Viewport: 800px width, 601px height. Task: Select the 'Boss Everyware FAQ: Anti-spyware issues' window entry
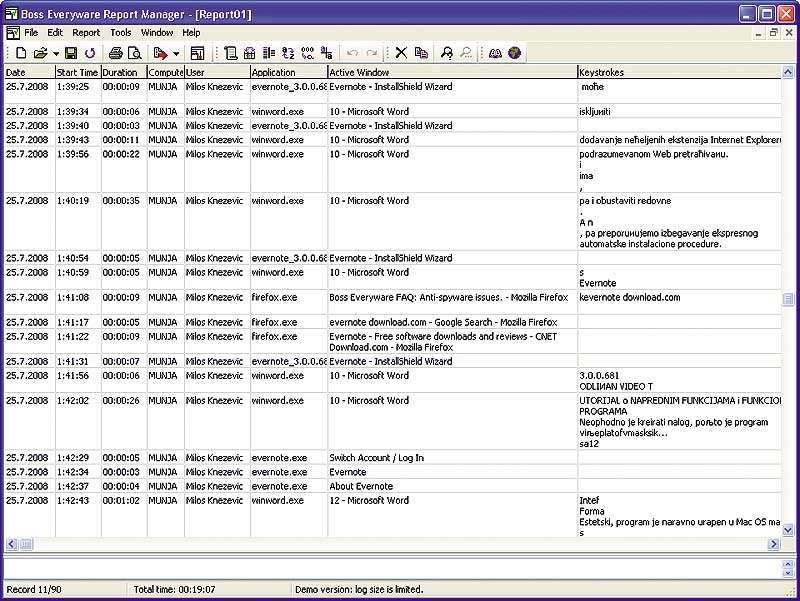point(448,297)
